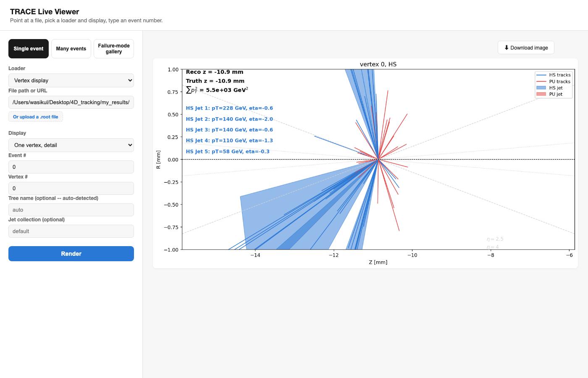The height and width of the screenshot is (378, 588).
Task: Click the HS Jet 2 pT=140 GeV, eta=-2.0 label
Action: pos(229,119)
